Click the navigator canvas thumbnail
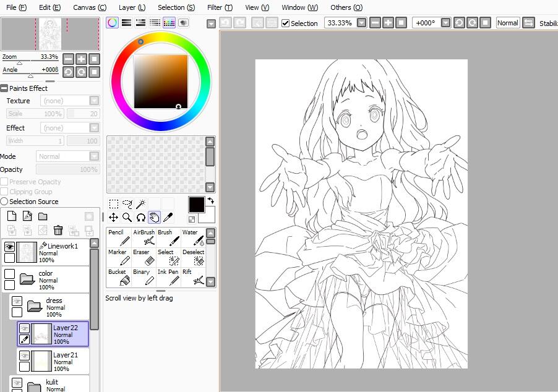This screenshot has width=558, height=392. pos(50,34)
